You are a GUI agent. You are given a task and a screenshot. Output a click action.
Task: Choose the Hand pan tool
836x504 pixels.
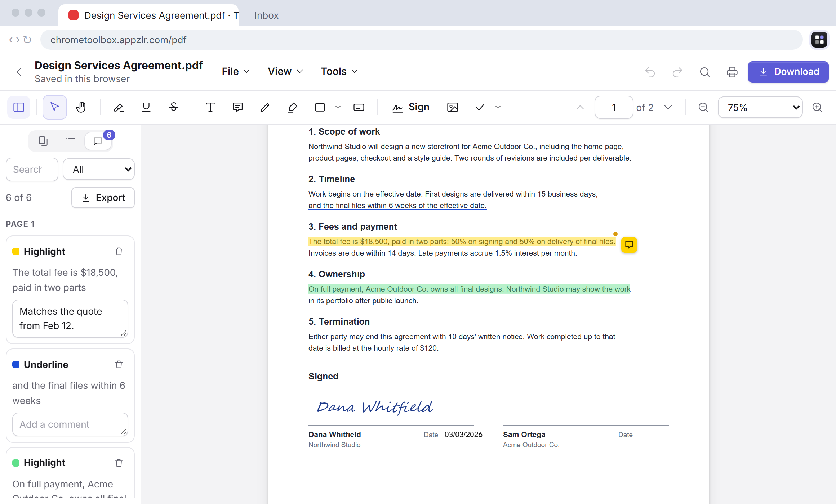[x=81, y=107]
